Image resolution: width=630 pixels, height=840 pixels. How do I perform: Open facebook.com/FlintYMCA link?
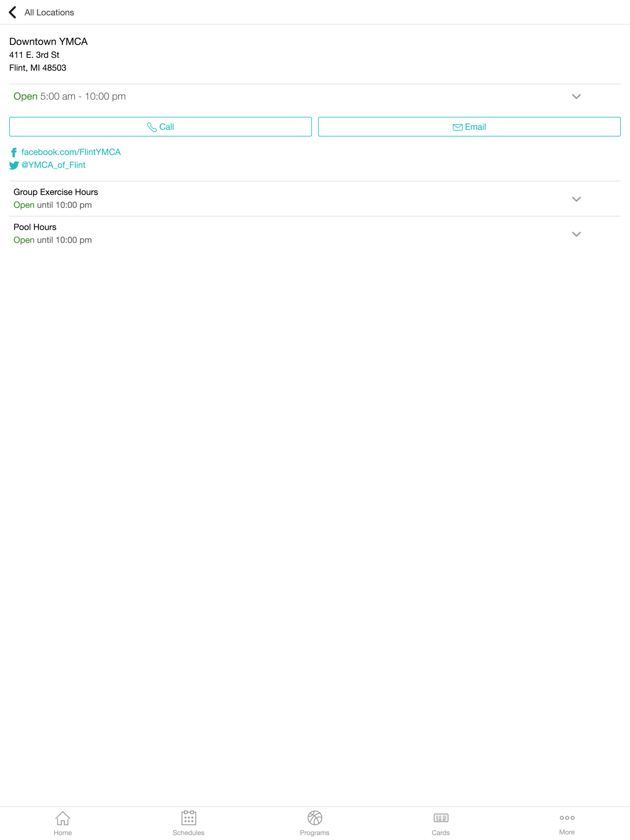71,152
